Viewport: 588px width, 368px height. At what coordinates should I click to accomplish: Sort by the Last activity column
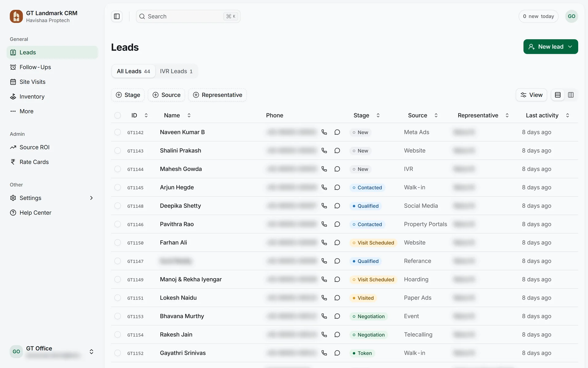click(547, 115)
